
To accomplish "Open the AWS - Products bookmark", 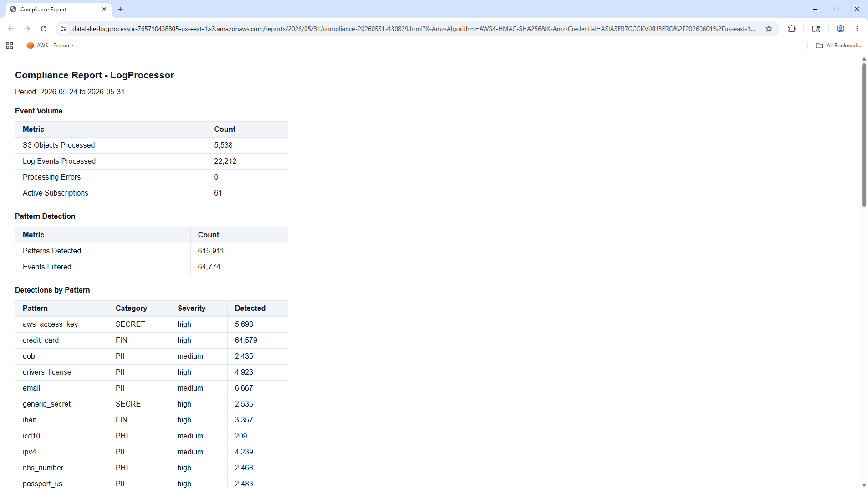I will pyautogui.click(x=51, y=46).
